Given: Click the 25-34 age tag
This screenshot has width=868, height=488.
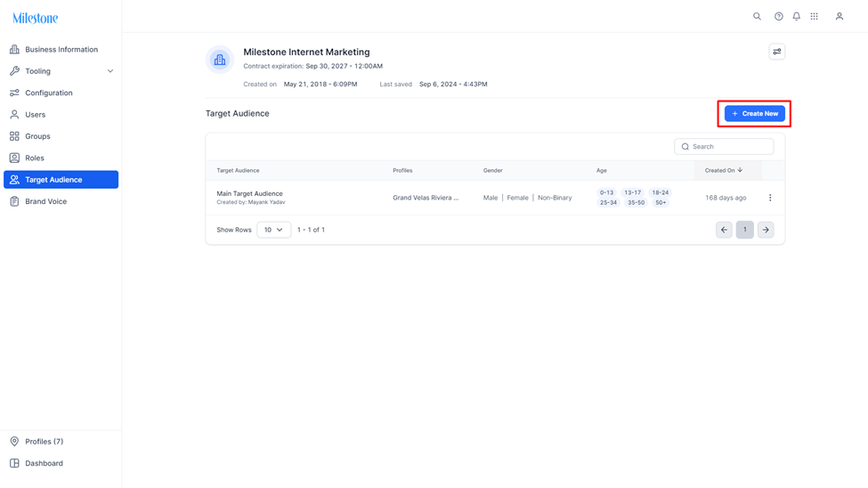Looking at the screenshot, I should pyautogui.click(x=608, y=203).
